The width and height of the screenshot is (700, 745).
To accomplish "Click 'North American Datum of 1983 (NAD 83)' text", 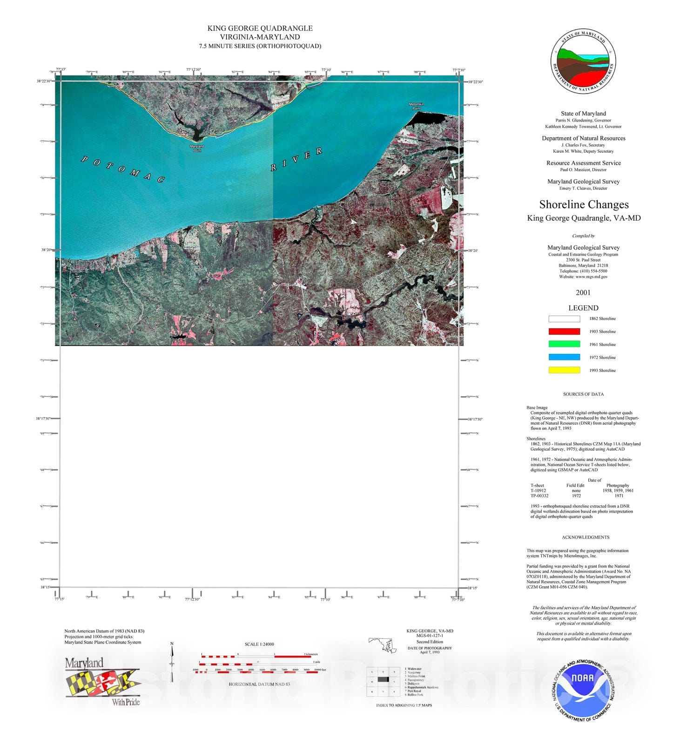I will coord(104,631).
